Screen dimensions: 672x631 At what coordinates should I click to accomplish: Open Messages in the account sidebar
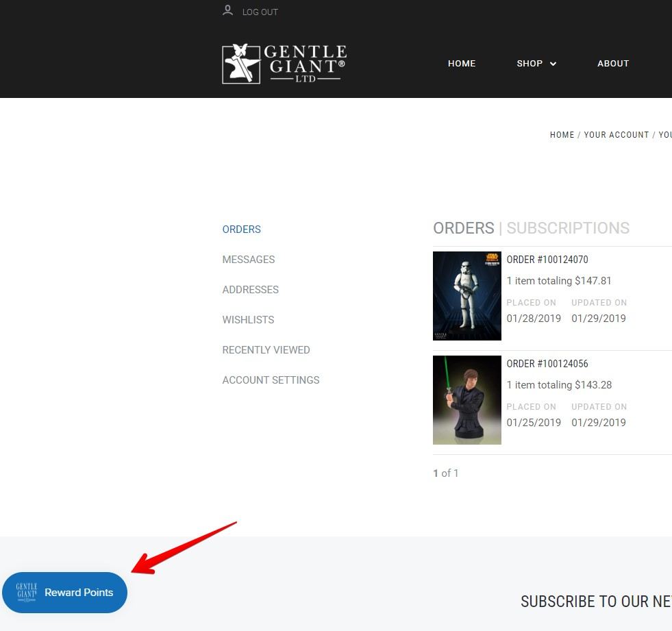tap(249, 260)
